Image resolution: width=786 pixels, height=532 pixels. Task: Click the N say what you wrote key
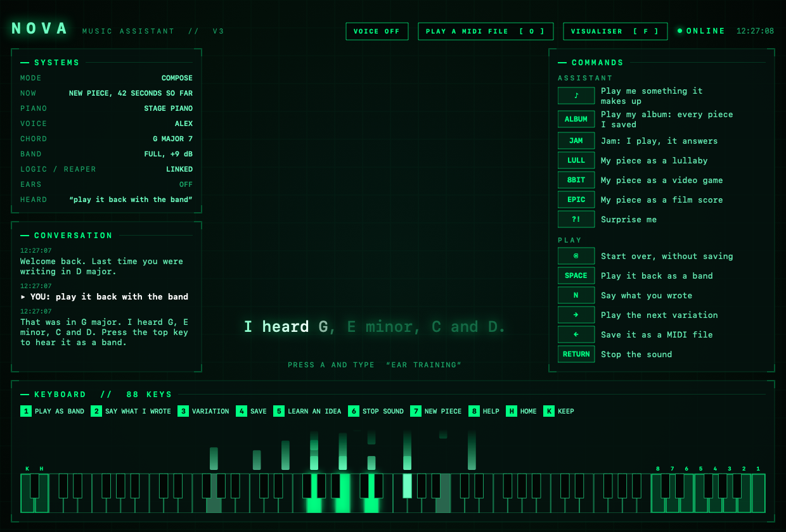pos(576,295)
